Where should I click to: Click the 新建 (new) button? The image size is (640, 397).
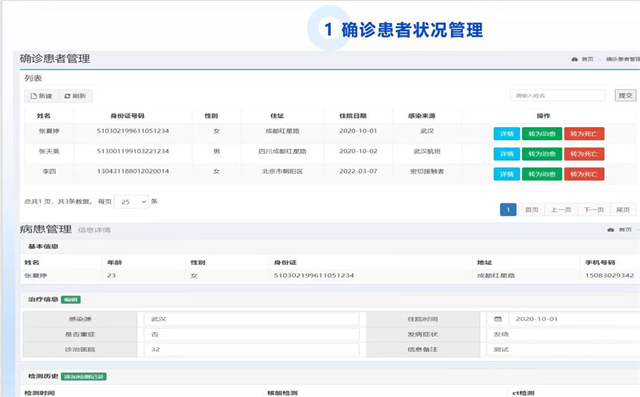click(x=42, y=96)
